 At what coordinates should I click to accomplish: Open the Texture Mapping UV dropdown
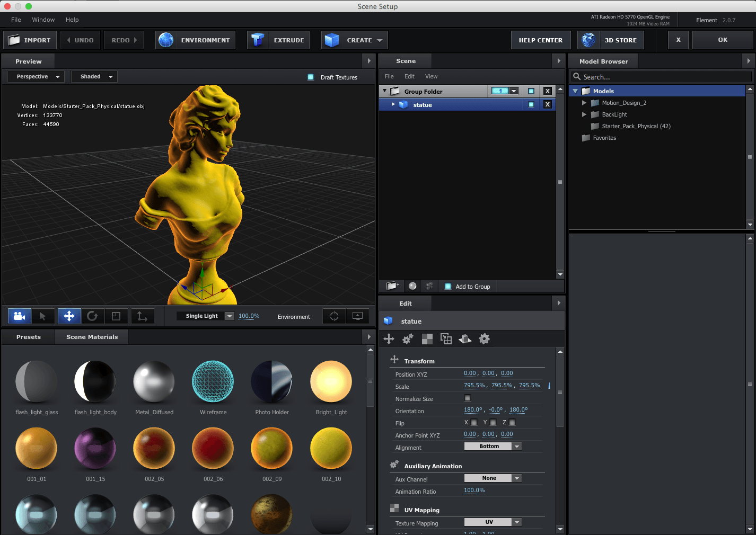493,522
